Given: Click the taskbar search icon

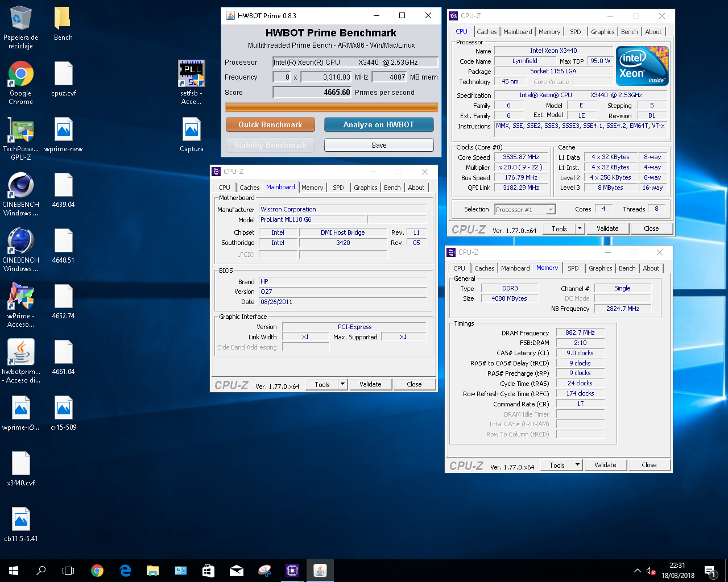Looking at the screenshot, I should click(41, 571).
